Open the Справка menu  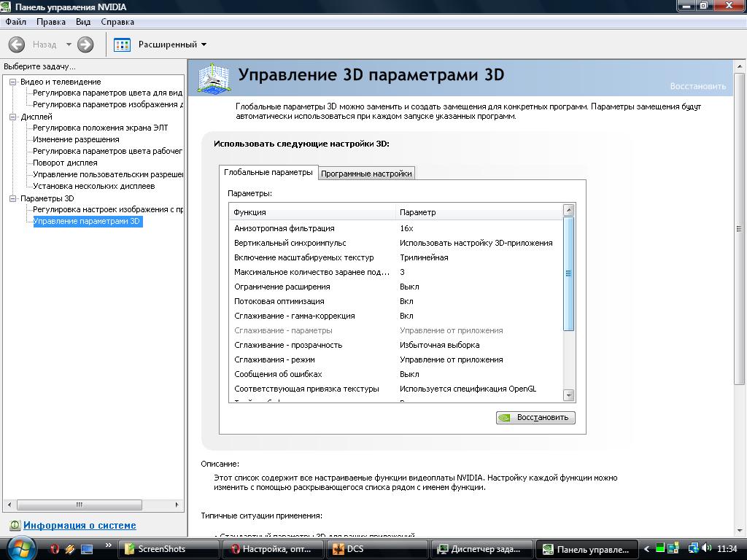[117, 22]
